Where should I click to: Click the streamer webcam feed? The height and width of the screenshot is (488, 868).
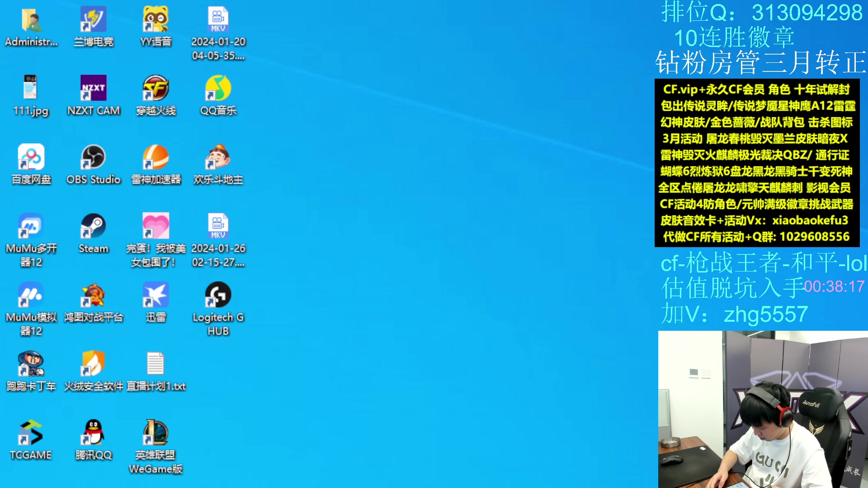click(763, 409)
